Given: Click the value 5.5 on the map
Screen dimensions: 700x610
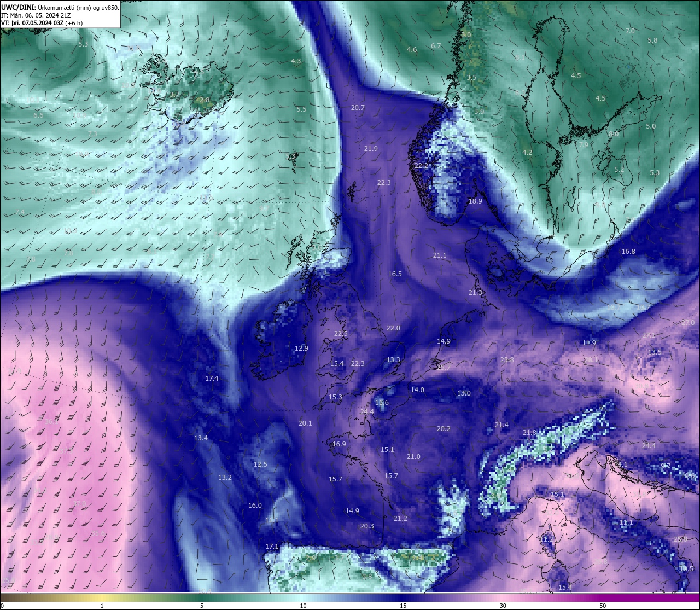Looking at the screenshot, I should [301, 109].
